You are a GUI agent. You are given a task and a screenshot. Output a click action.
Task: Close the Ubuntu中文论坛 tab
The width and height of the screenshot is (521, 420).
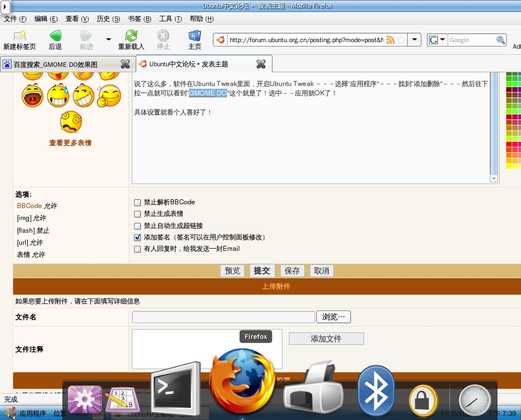coord(261,64)
